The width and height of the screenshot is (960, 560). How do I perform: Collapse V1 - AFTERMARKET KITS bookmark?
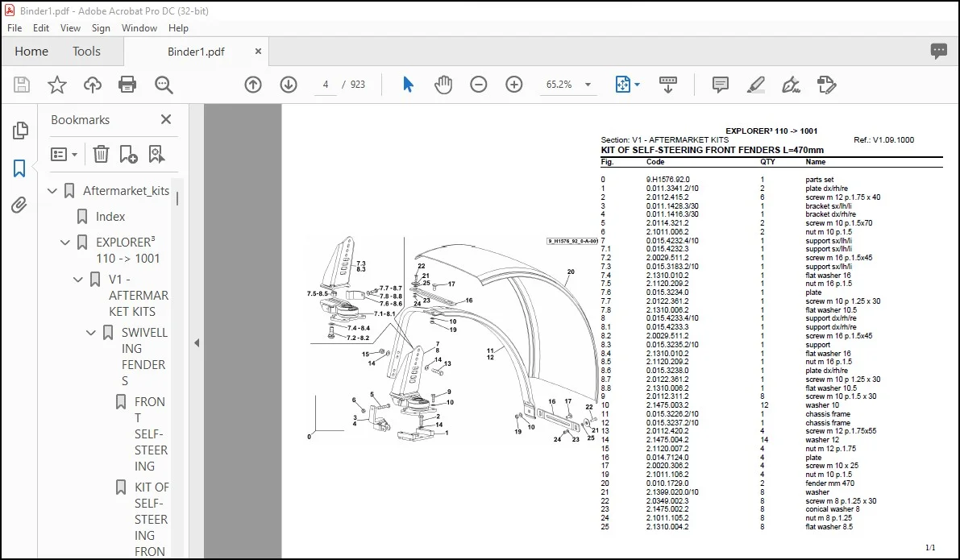tap(78, 280)
